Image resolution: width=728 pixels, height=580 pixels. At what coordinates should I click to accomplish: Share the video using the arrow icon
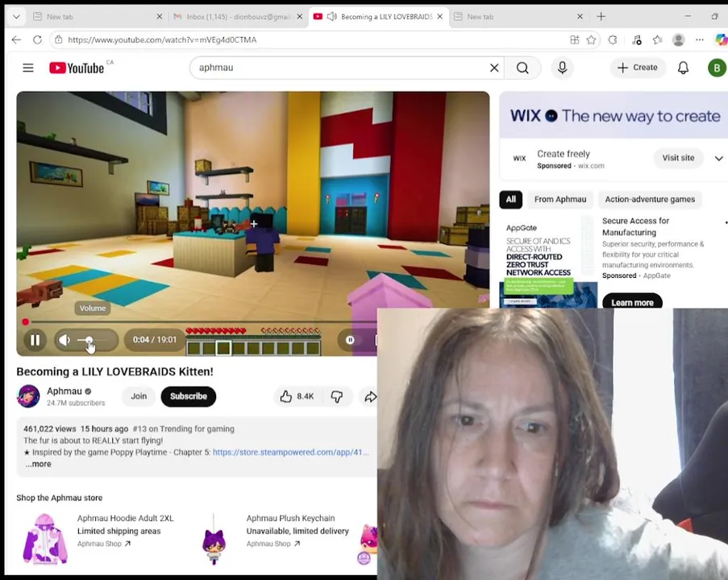pos(370,396)
